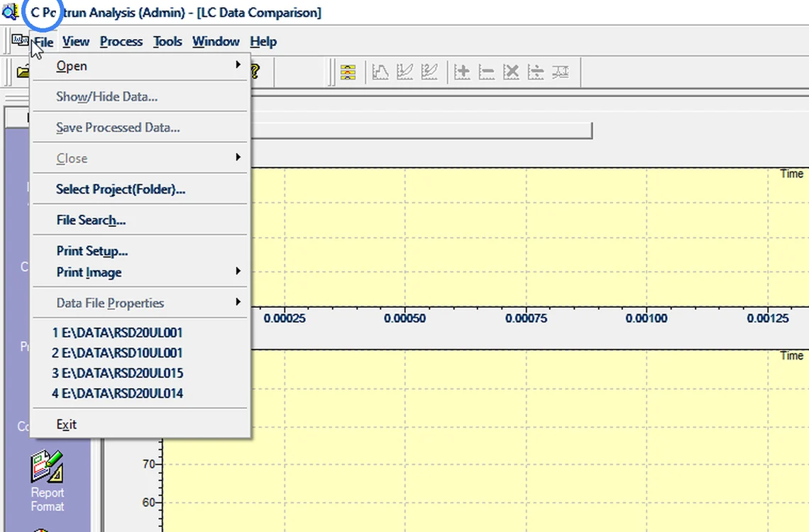Open recent file 2 E:\DATA\RSD10UL001
The width and height of the screenshot is (809, 532).
click(141, 353)
